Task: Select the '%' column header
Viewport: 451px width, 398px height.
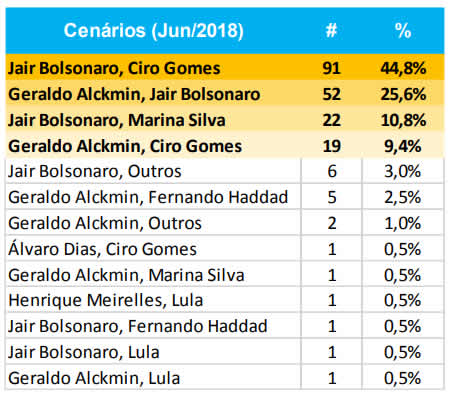Action: (403, 31)
